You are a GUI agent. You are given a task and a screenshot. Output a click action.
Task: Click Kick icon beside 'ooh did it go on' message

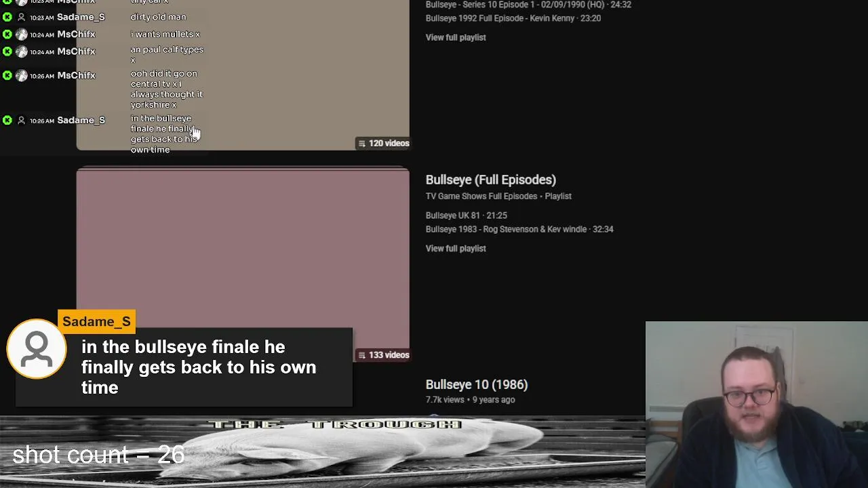7,75
